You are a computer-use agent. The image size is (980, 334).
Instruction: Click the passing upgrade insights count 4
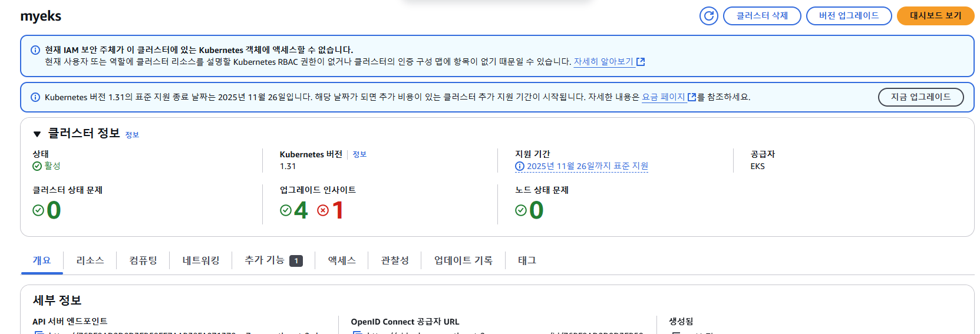point(301,210)
